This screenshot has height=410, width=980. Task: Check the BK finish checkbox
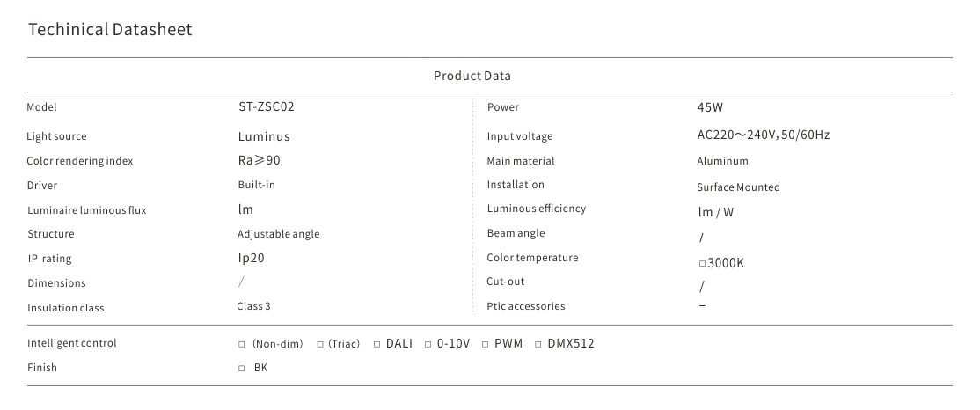click(241, 368)
